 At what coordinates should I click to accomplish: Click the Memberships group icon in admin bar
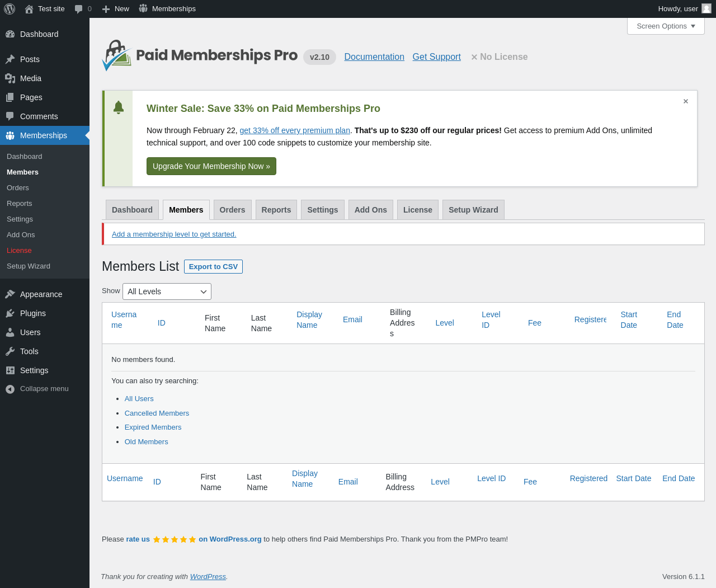[143, 8]
